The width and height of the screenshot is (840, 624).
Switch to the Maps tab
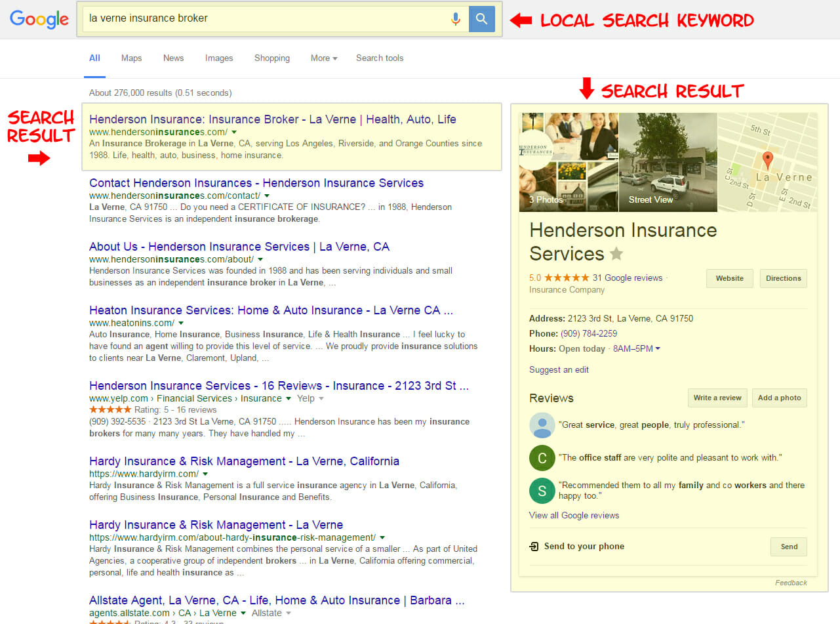click(x=131, y=58)
